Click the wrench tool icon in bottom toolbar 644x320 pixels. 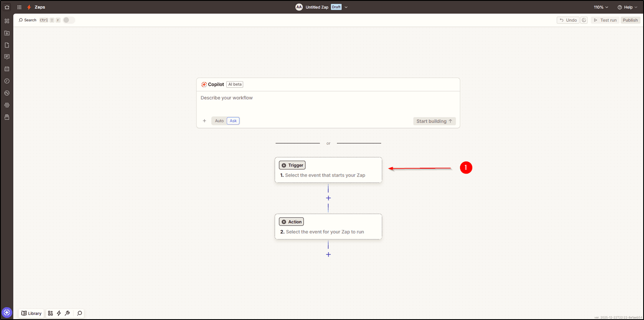tap(67, 313)
